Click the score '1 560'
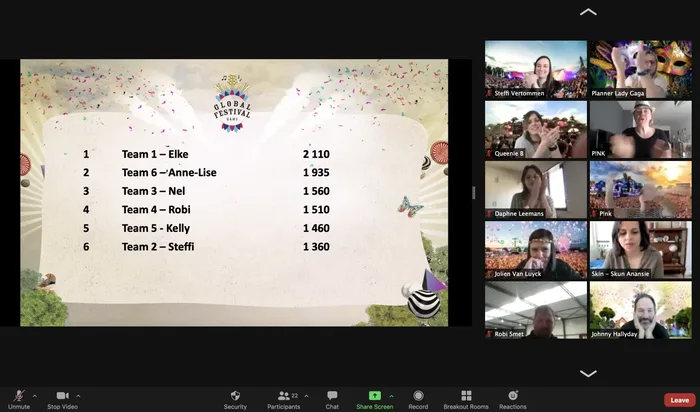 (x=316, y=191)
